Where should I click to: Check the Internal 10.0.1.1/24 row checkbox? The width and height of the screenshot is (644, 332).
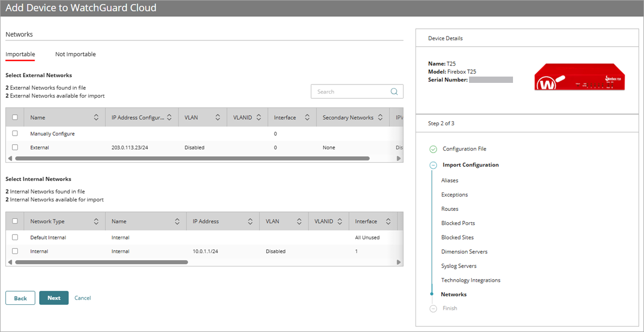[15, 251]
